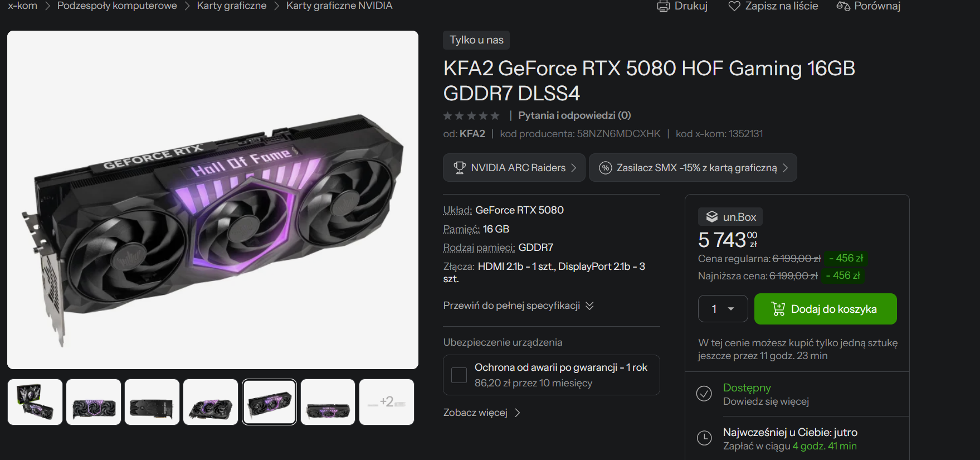Click the scales icon for Porównaj
Image resolution: width=980 pixels, height=460 pixels.
tap(843, 6)
